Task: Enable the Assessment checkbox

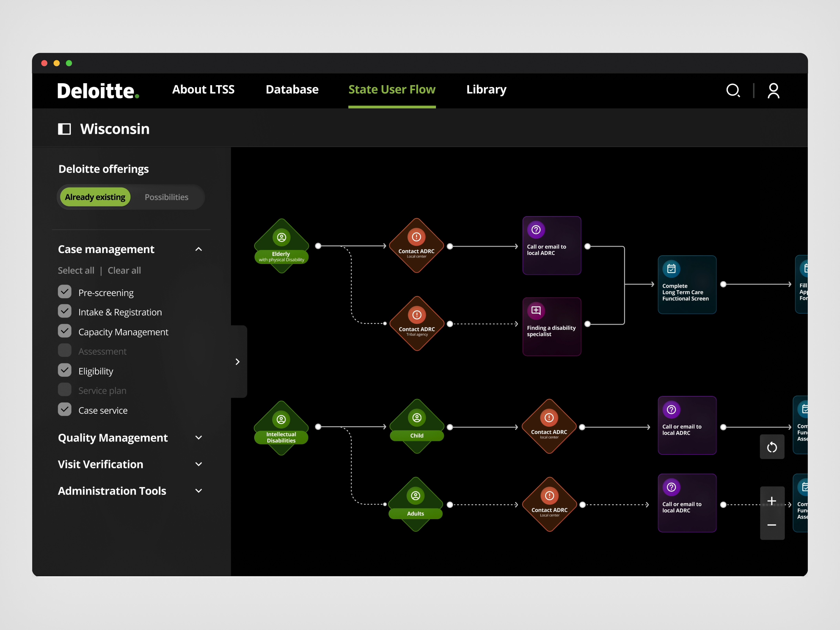Action: (65, 351)
